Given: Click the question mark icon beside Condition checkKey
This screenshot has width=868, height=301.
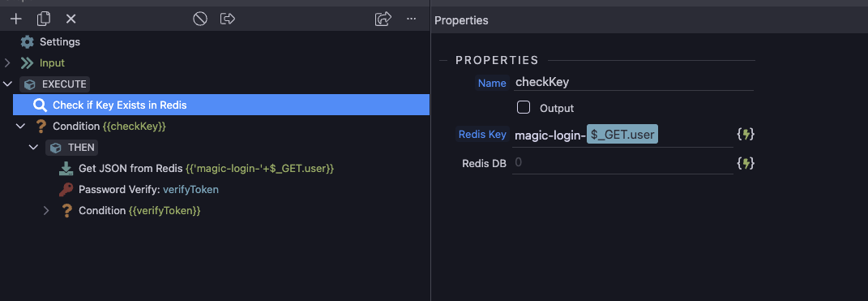Looking at the screenshot, I should [x=41, y=127].
